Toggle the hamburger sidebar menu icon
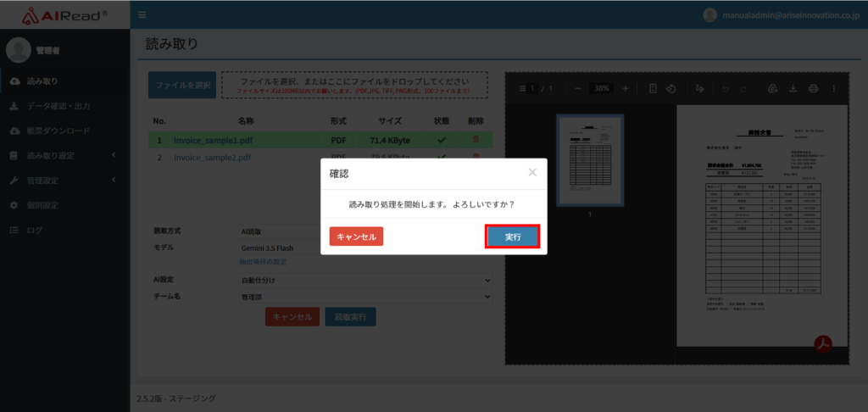Screen dimensions: 868x412 click(x=142, y=15)
